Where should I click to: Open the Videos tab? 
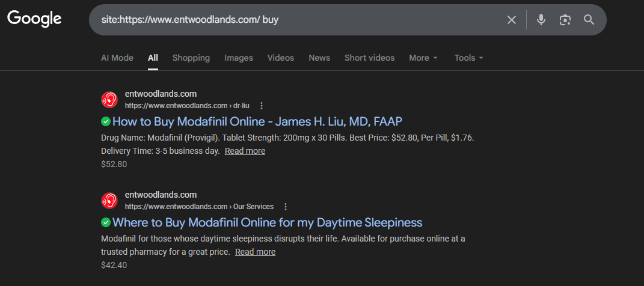pos(281,58)
